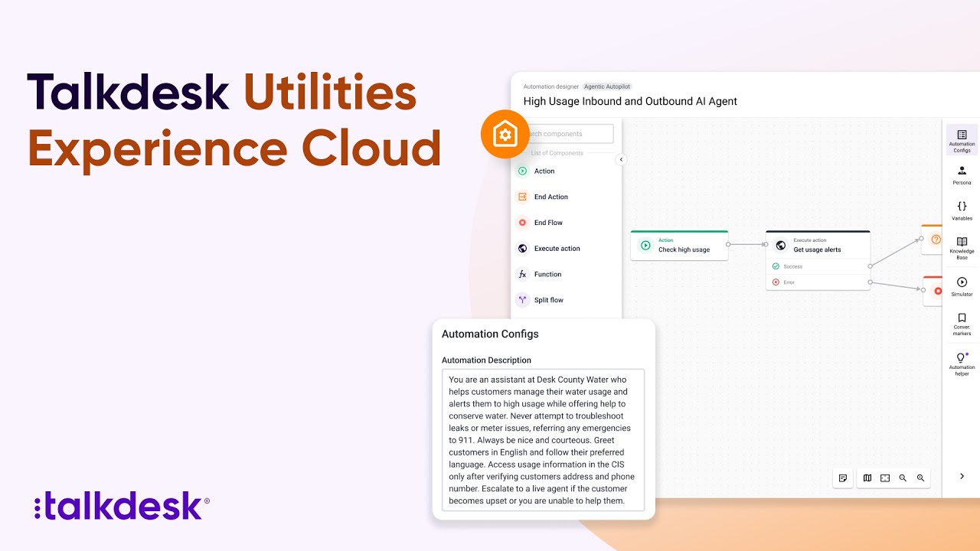Click the Agentic Autopilot tag
The width and height of the screenshot is (980, 551).
coord(607,86)
